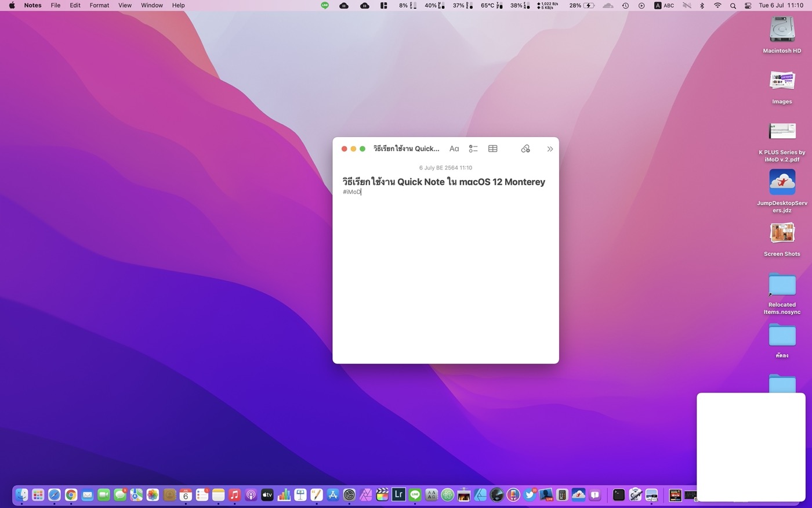Open the Format menu
Viewport: 812px width, 508px height.
point(99,5)
